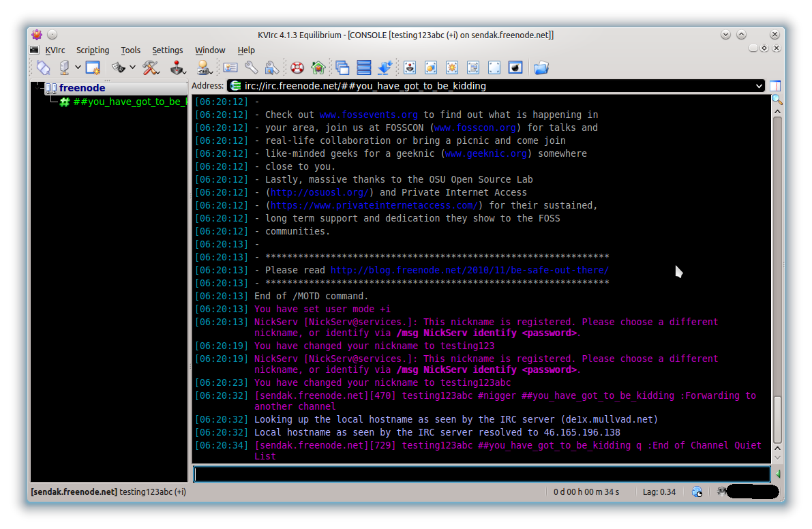Tile windows using the horizontal bars icon
Image resolution: width=812 pixels, height=529 pixels.
coord(364,67)
